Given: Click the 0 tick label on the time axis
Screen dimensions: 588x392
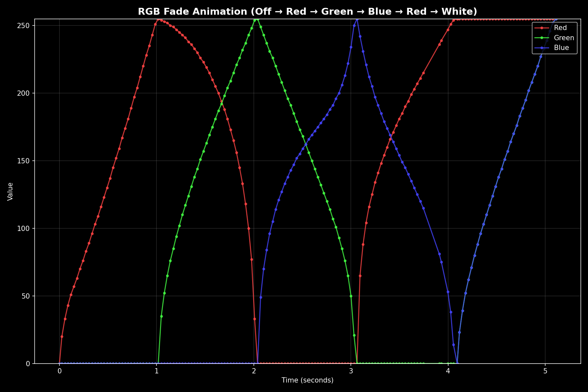Looking at the screenshot, I should point(60,371).
